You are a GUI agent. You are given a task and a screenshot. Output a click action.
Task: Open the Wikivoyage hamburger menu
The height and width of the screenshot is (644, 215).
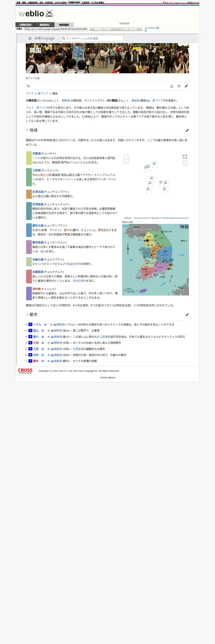point(30,38)
